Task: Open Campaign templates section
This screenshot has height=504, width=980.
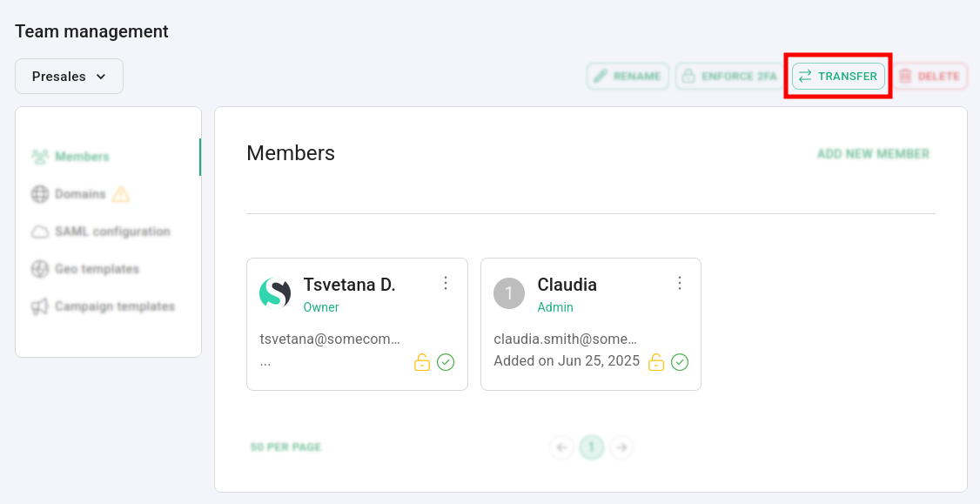Action: click(x=114, y=306)
